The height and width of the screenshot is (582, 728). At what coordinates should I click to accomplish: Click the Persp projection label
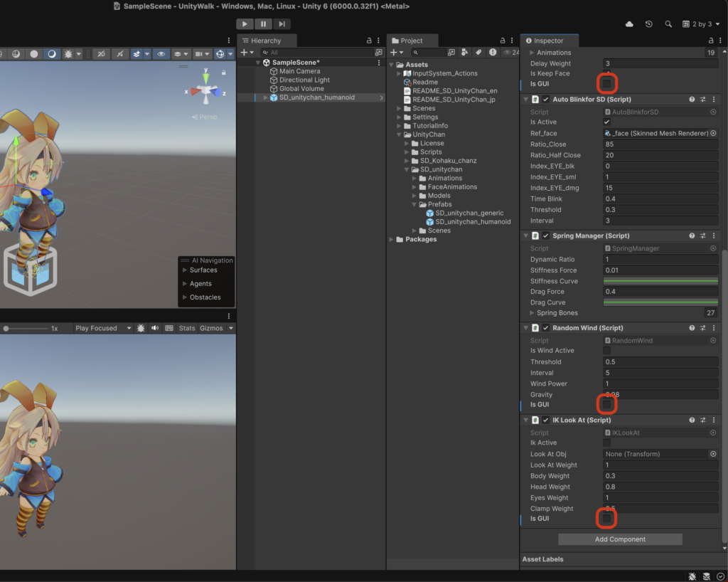205,117
